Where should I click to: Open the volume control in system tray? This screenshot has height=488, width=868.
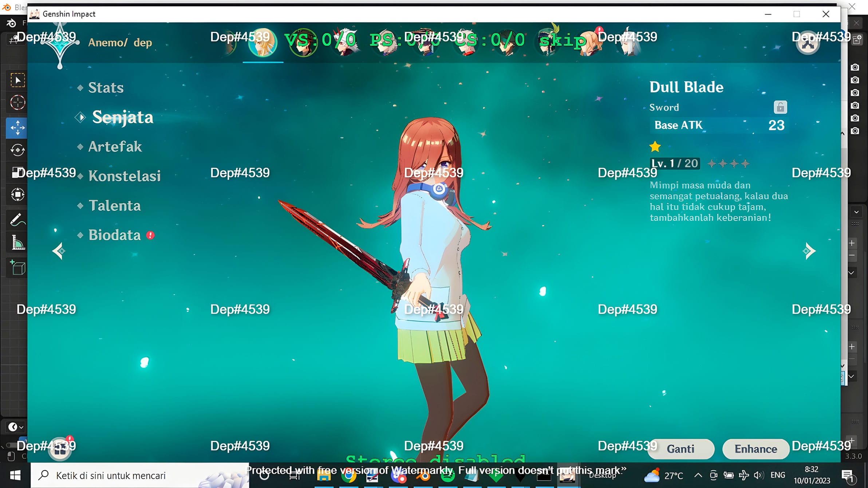pyautogui.click(x=758, y=475)
